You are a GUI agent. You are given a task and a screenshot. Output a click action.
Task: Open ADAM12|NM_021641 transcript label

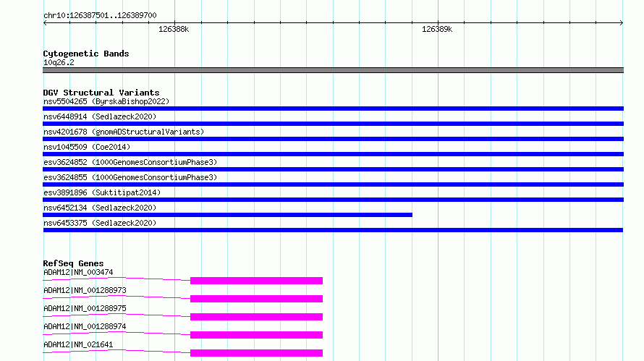[78, 344]
